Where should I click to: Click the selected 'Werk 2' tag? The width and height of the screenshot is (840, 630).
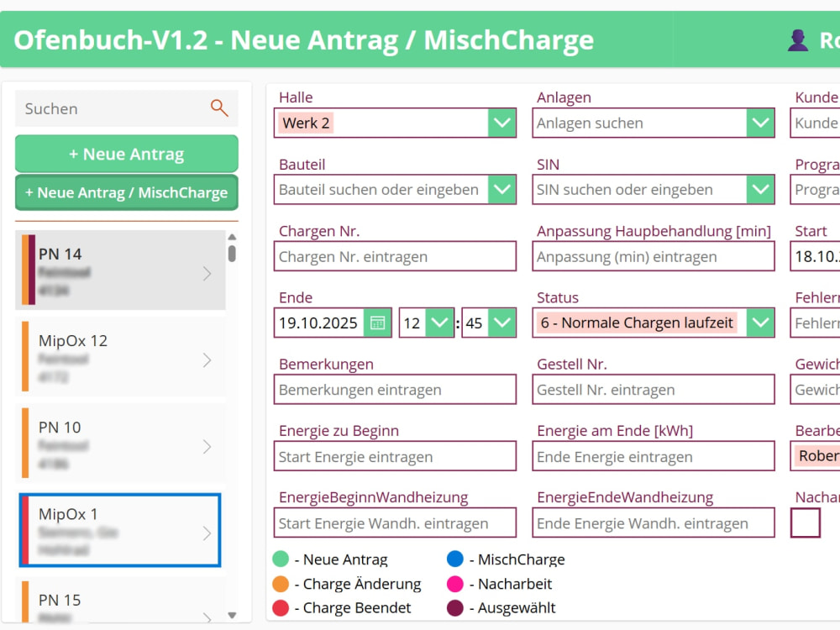(x=306, y=123)
